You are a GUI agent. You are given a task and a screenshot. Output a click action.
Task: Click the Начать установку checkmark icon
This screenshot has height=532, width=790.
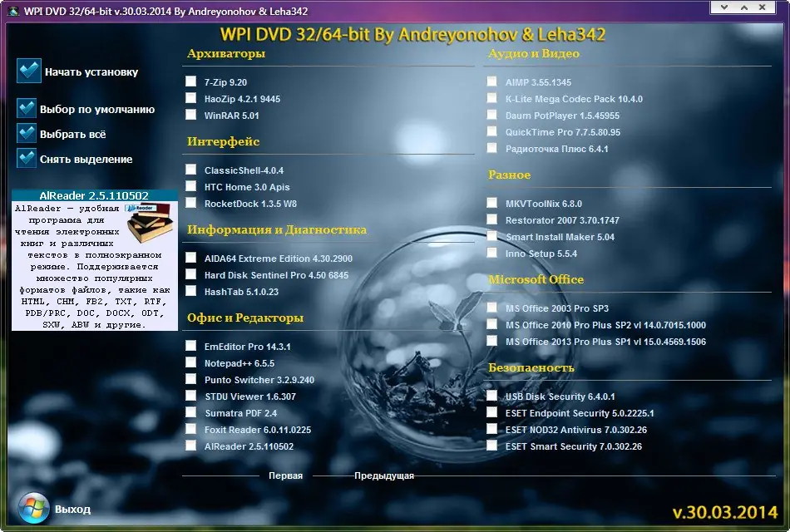click(x=29, y=71)
